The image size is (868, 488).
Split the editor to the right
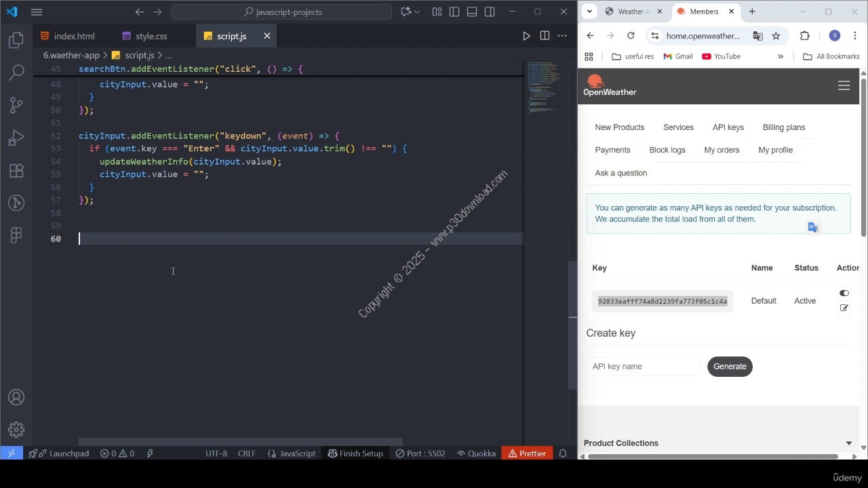pos(545,36)
